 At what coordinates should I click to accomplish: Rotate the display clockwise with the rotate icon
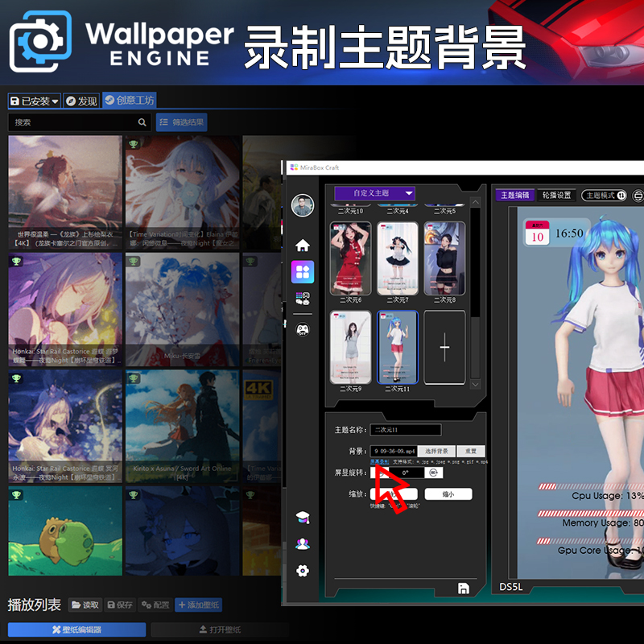433,473
